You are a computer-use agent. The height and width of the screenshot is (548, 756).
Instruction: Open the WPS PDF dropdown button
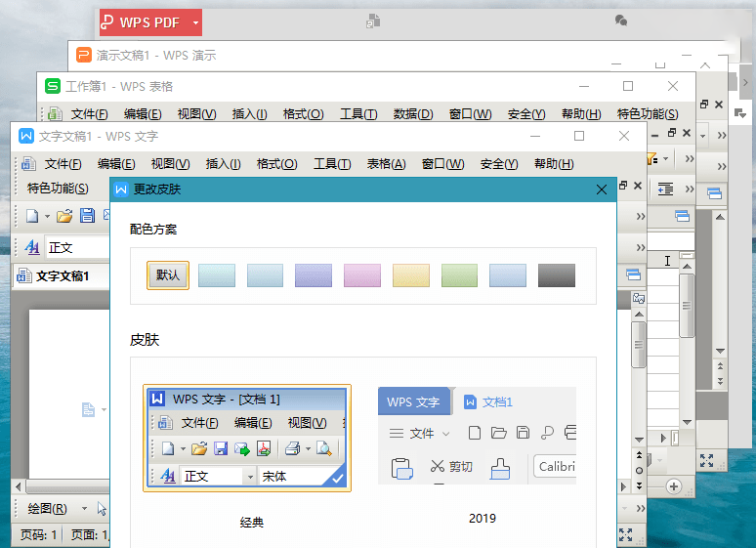tap(195, 22)
